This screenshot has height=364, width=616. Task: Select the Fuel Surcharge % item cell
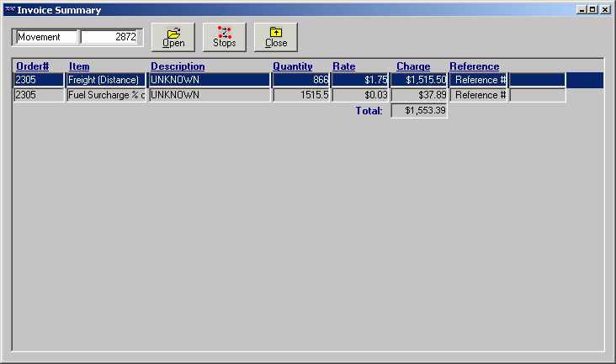click(x=106, y=95)
